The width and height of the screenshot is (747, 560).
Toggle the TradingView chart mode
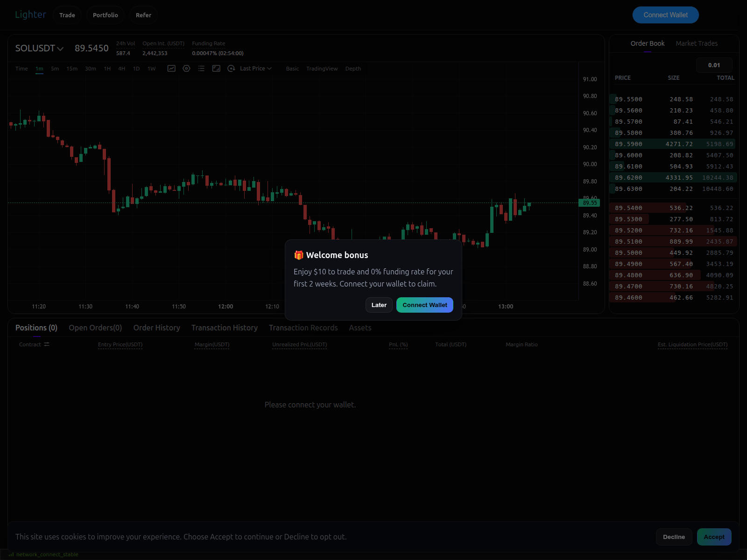(x=322, y=68)
